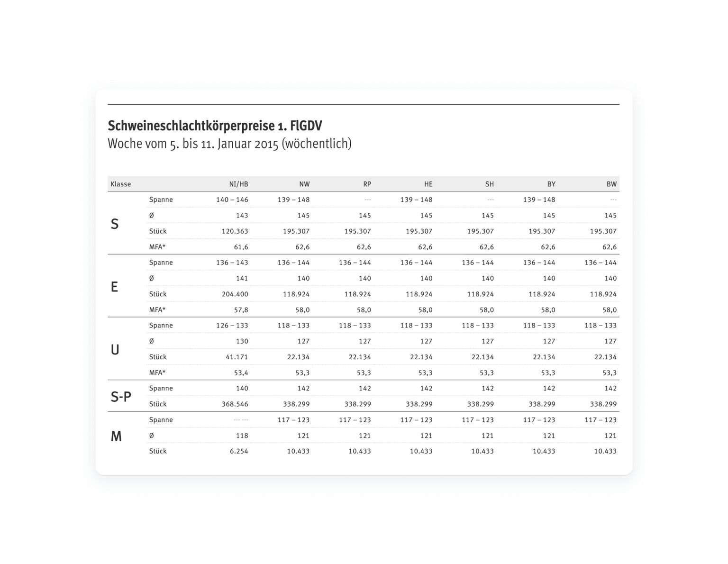Click the 'Stück' row label in class S-P
728x564 pixels.
click(x=158, y=404)
